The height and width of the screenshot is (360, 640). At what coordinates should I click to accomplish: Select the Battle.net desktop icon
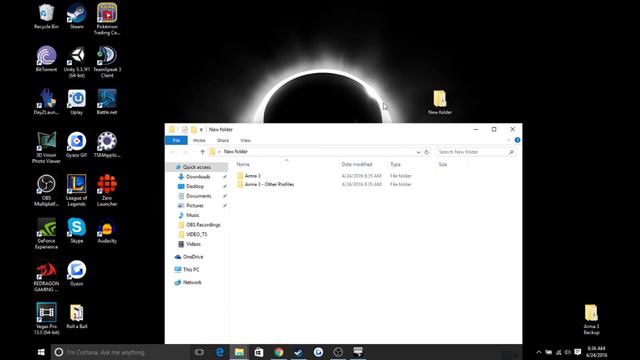tap(107, 102)
